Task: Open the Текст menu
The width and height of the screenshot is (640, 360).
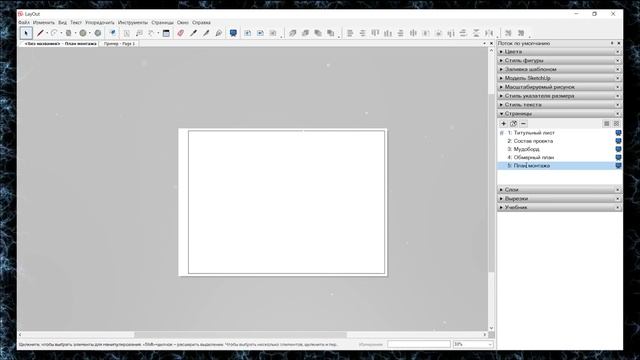Action: click(76, 22)
